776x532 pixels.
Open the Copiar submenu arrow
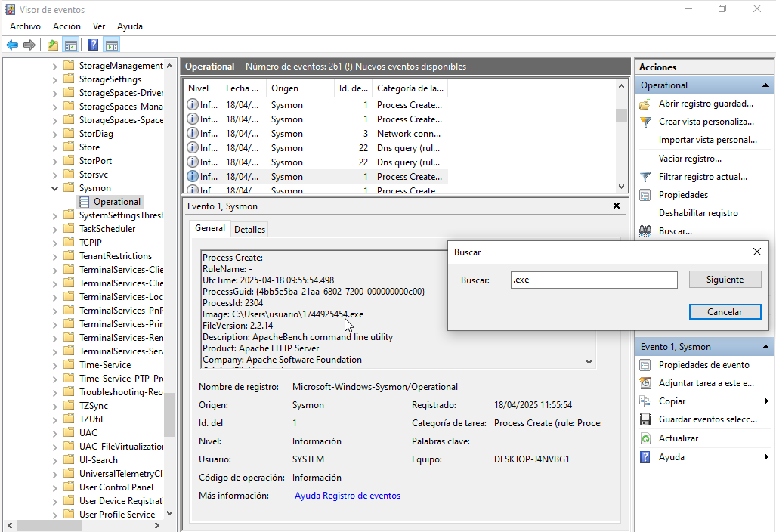(x=766, y=401)
